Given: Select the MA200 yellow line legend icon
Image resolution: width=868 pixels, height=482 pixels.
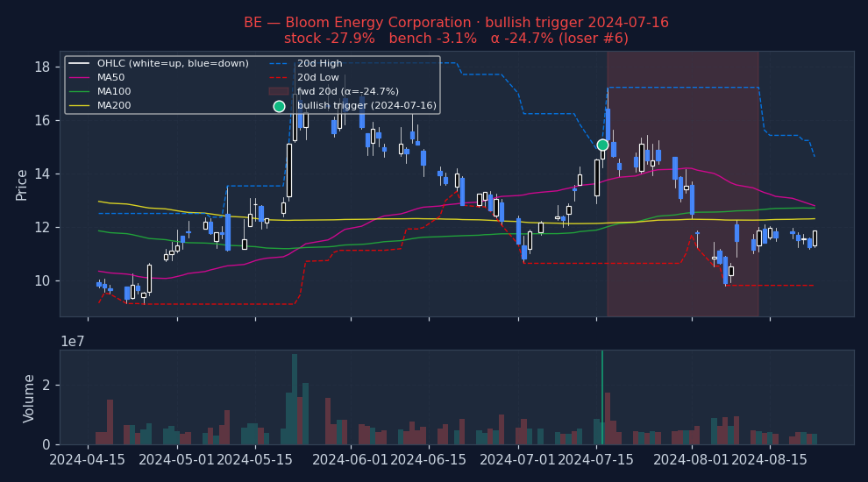Looking at the screenshot, I should tap(81, 106).
